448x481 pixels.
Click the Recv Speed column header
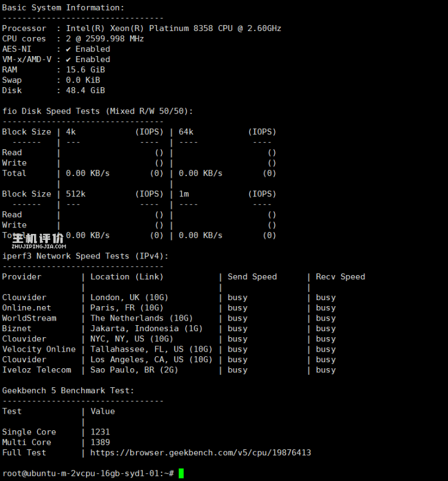(x=340, y=277)
